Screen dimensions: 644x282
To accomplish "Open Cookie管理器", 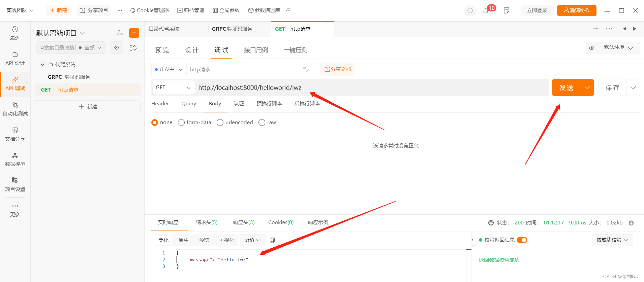I will point(150,10).
